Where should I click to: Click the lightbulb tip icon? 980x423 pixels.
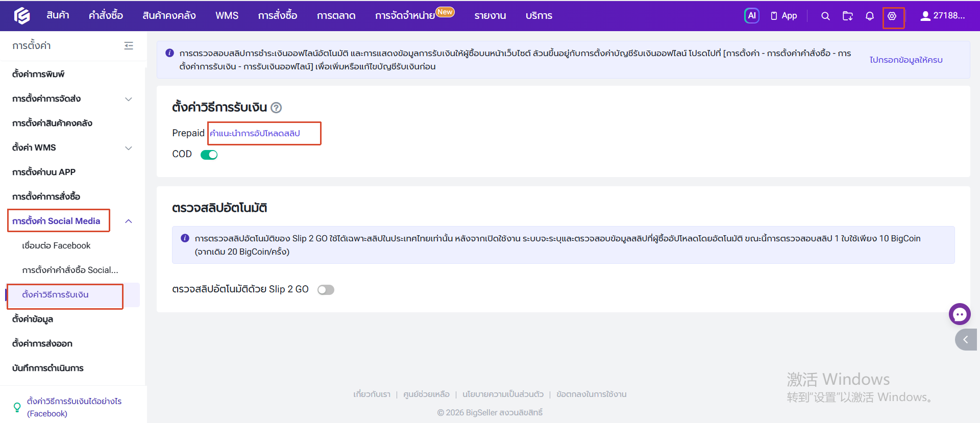click(x=17, y=407)
